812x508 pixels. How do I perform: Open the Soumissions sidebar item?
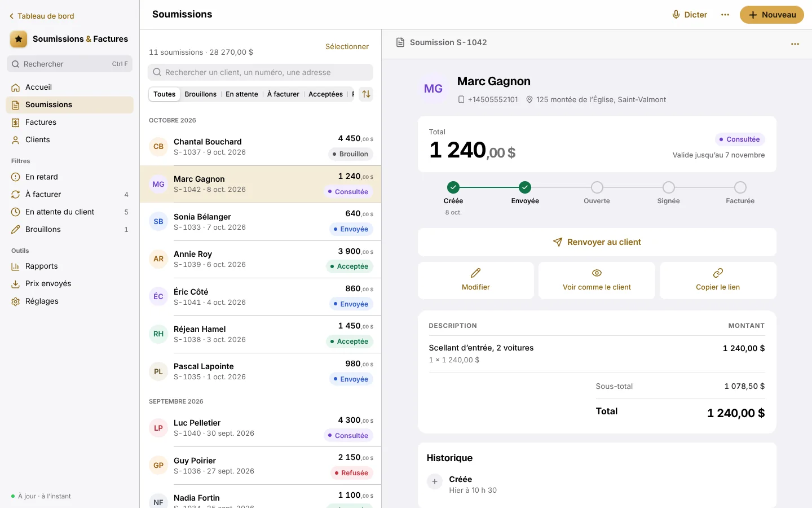click(x=70, y=105)
